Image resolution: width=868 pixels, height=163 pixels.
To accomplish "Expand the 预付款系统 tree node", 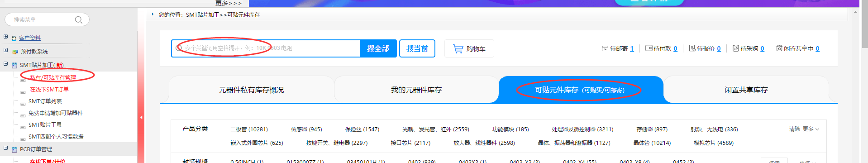I will click(5, 50).
